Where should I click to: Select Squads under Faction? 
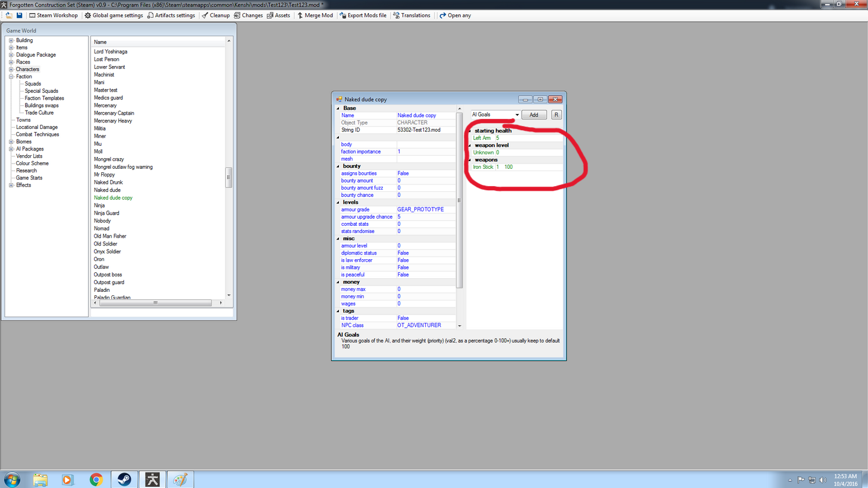(33, 84)
